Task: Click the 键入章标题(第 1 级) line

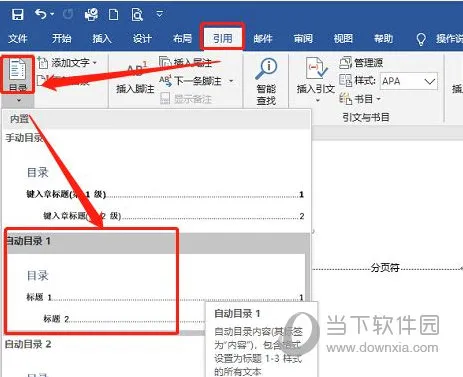Action: click(165, 194)
